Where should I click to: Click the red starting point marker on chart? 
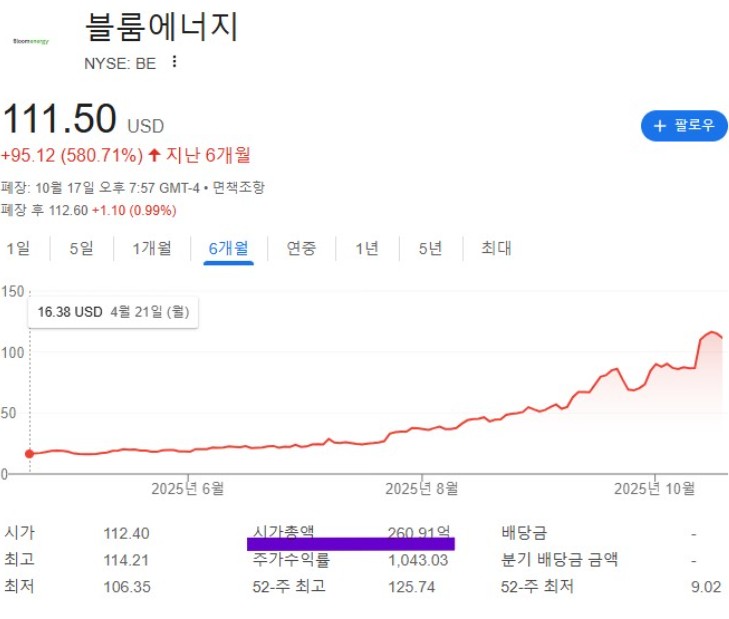[x=29, y=453]
